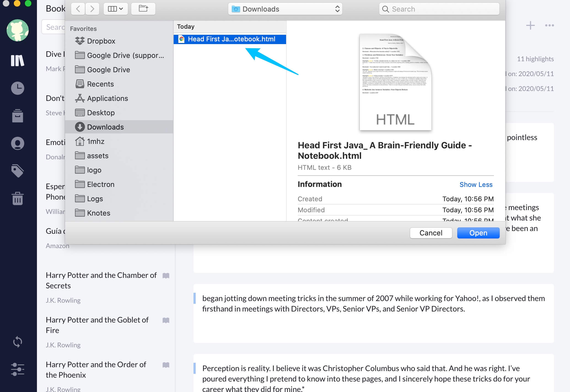Open the library books sidebar icon
570x392 pixels.
coord(17,60)
